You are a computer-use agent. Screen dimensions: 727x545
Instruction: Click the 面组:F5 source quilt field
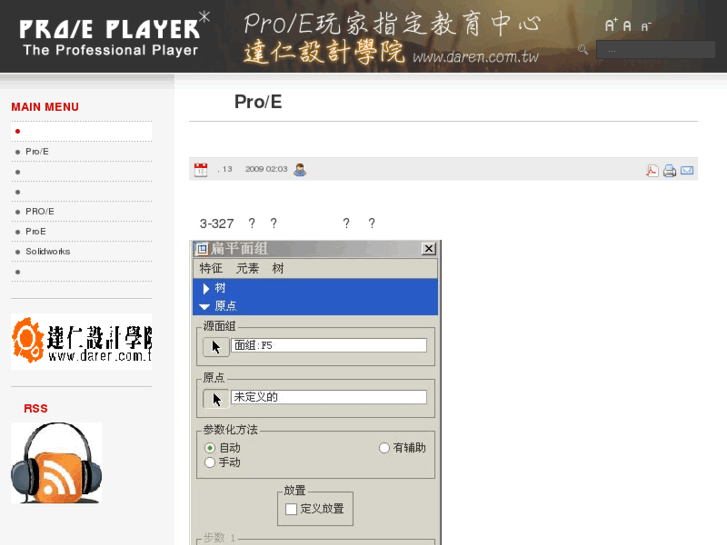pos(329,345)
